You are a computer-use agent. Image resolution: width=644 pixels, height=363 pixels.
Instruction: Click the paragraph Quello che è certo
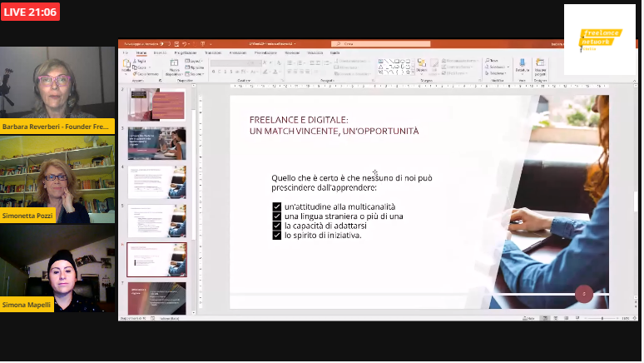[x=352, y=182]
